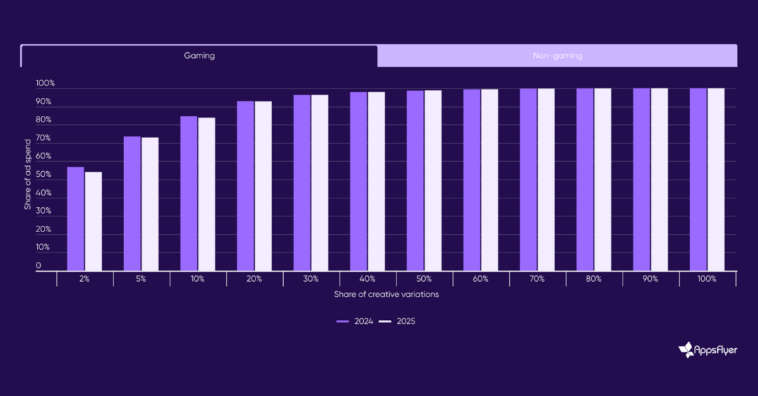Select the 2025 bar at 10%
This screenshot has width=758, height=396.
206,194
